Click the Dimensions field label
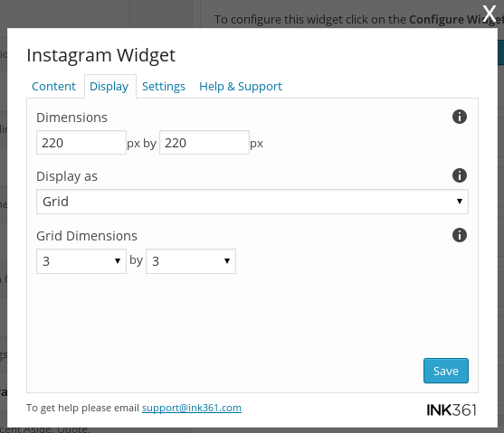This screenshot has height=433, width=504. click(71, 118)
